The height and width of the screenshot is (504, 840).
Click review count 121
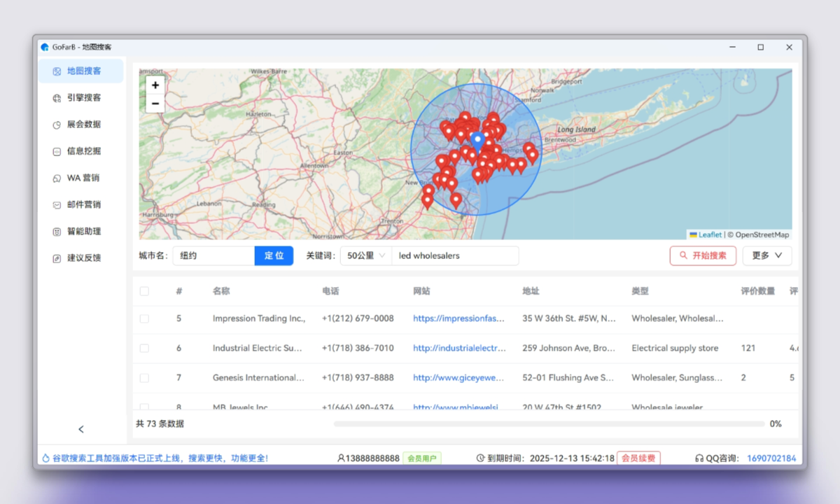748,348
